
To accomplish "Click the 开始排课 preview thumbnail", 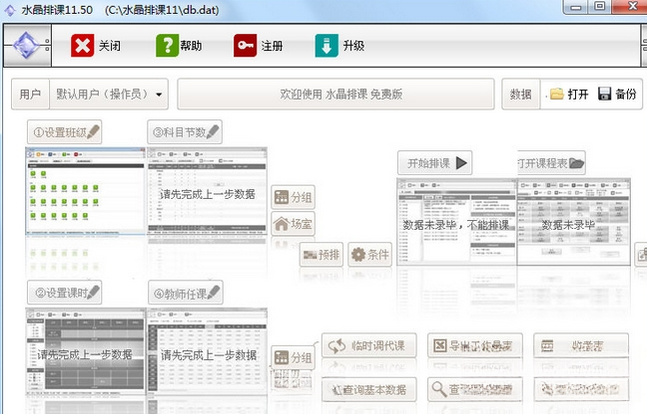I will pos(457,222).
